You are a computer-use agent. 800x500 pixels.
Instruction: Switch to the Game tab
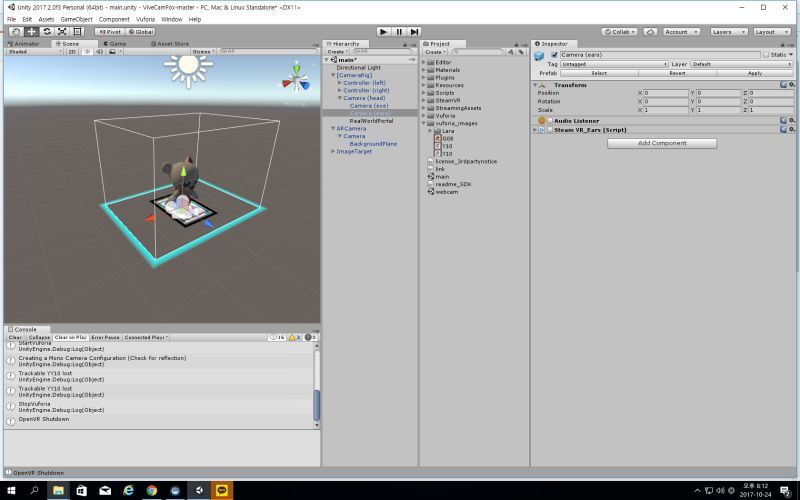click(115, 44)
